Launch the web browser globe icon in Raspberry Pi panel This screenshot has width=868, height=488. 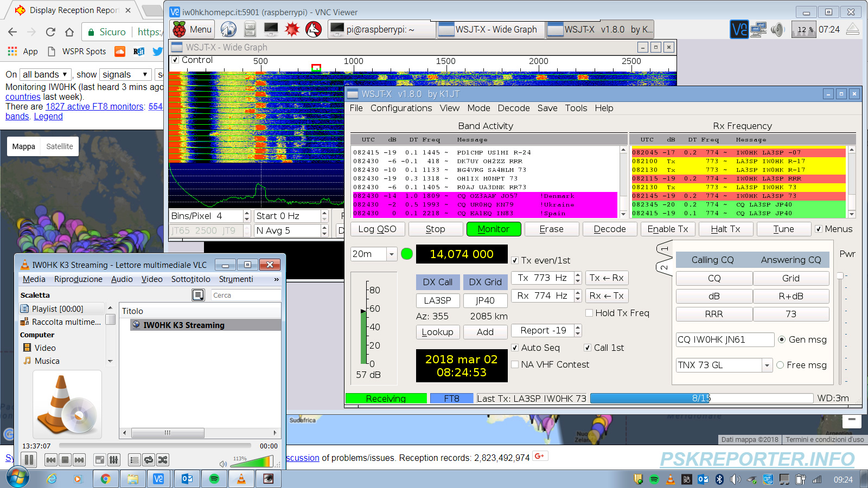click(228, 29)
